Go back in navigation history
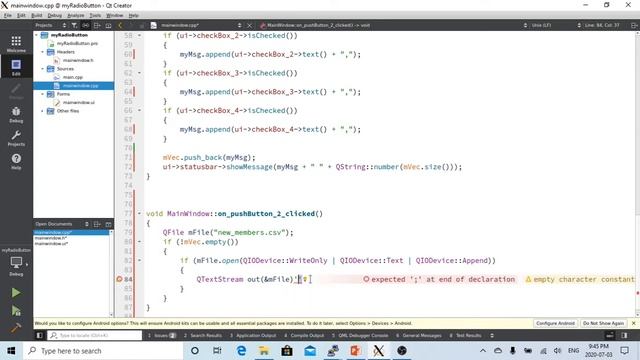 [x=120, y=25]
